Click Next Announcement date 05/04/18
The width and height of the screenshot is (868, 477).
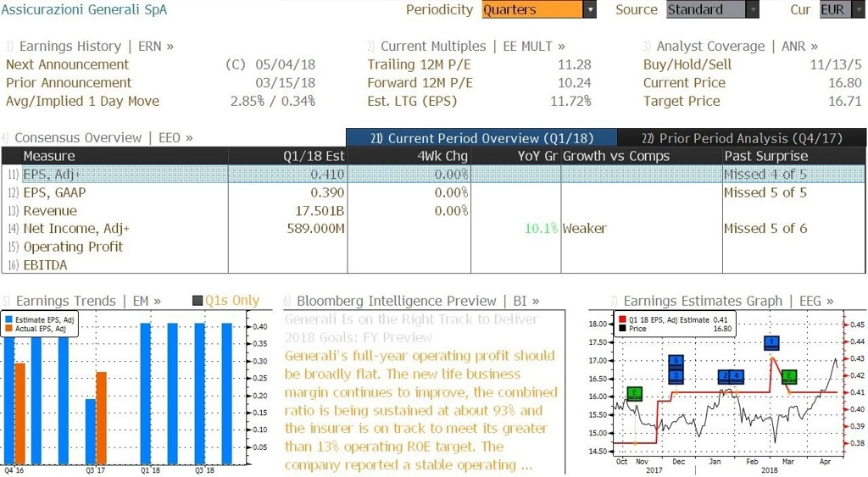point(286,64)
